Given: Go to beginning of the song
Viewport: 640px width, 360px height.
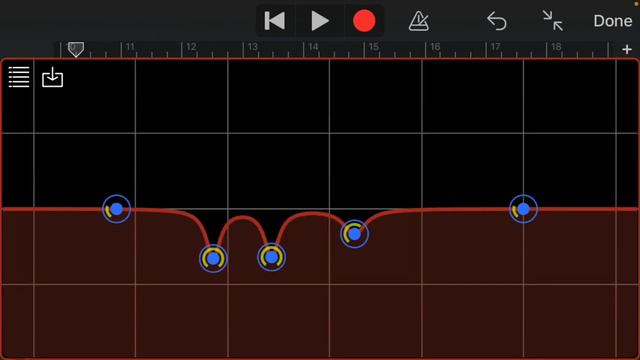Looking at the screenshot, I should 274,21.
